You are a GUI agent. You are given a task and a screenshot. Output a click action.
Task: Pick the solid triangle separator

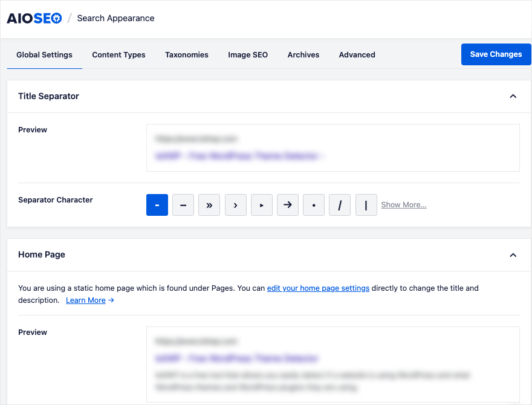[262, 205]
